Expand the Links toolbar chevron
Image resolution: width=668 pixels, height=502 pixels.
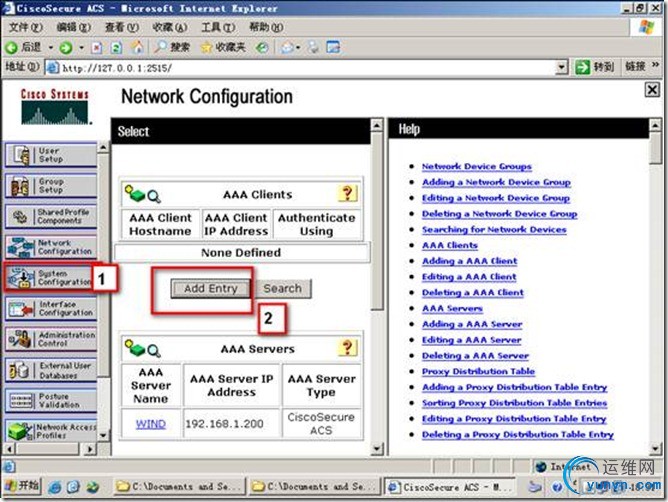tap(655, 65)
